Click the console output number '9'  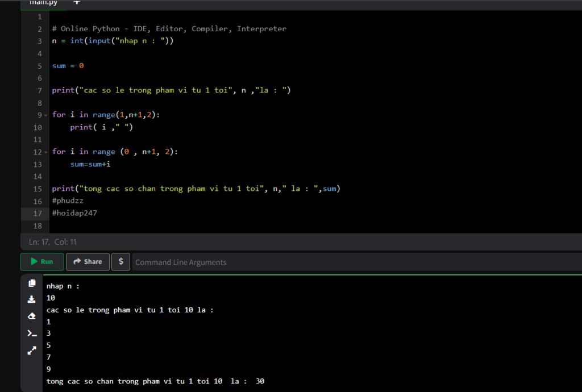(x=49, y=369)
